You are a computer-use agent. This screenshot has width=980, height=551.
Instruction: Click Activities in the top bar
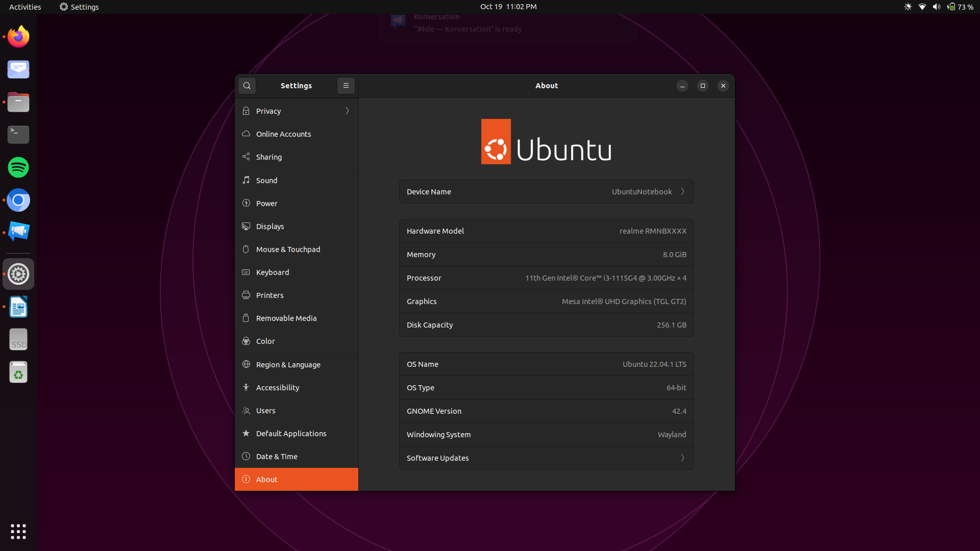(x=25, y=7)
